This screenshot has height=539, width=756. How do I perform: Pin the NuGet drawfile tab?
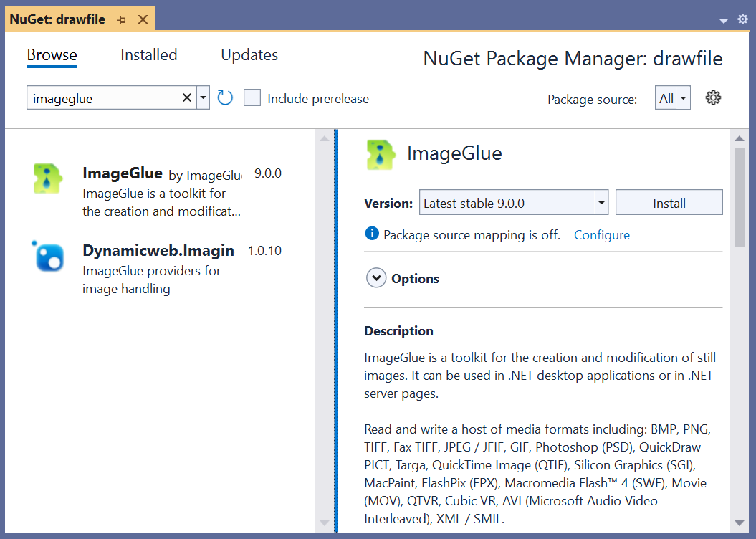click(x=122, y=20)
